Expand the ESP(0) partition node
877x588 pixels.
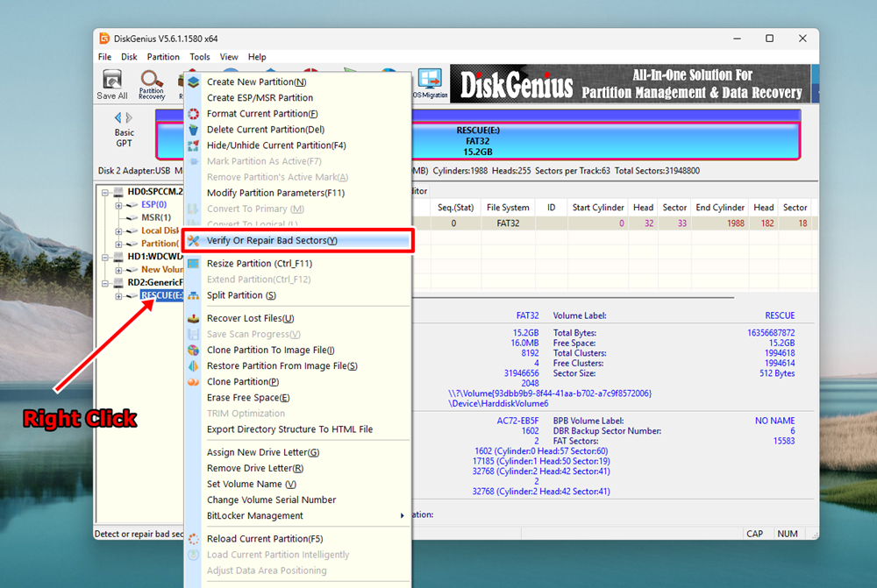pos(118,205)
